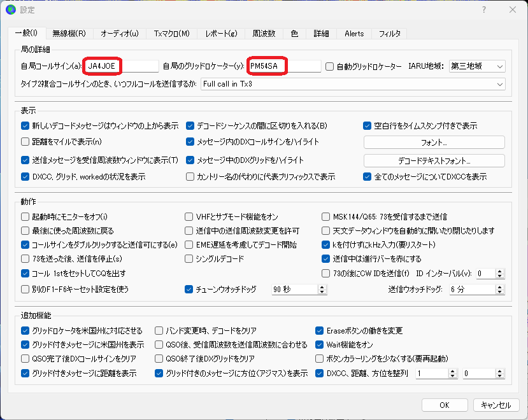528x420 pixels.
Task: Select the Txマクロ(M) tab
Action: 172,33
